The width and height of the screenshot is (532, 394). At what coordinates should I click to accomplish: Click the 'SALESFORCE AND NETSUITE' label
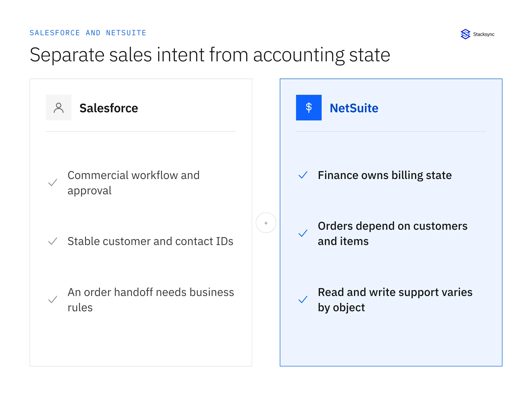88,33
